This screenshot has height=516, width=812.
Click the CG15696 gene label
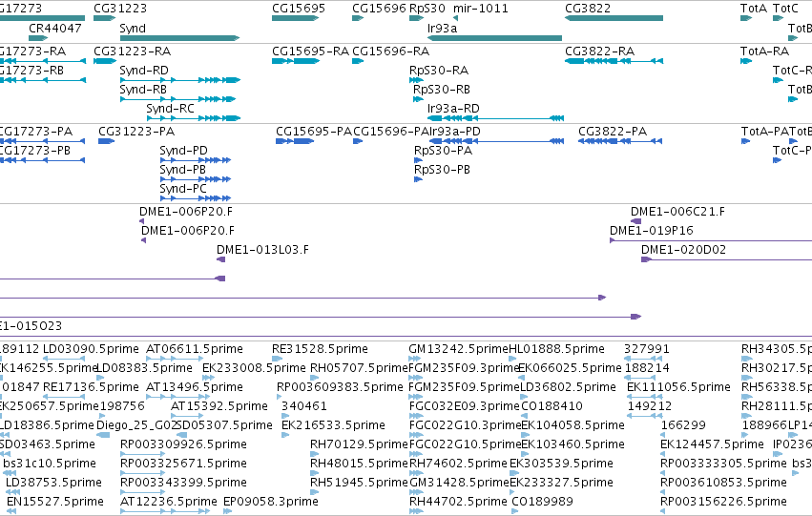pos(379,9)
